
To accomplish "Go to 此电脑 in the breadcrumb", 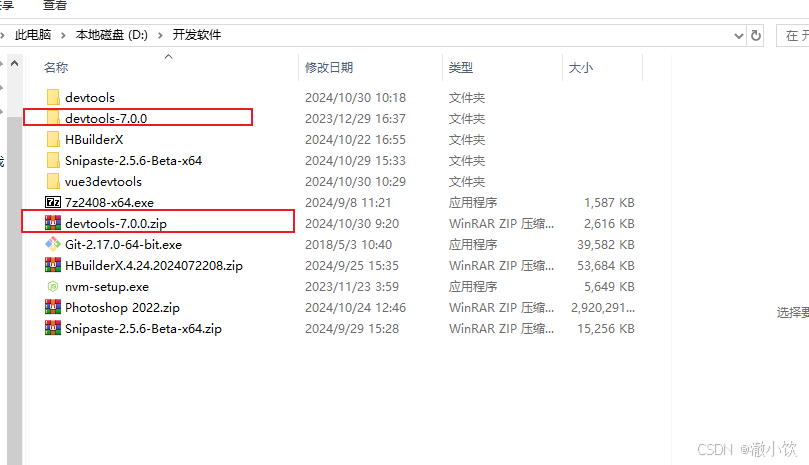I will 33,35.
